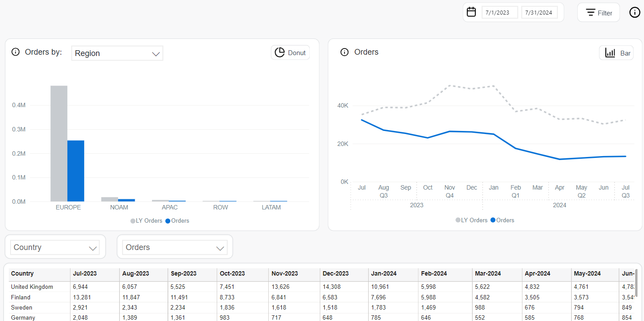
Task: Click the 2024 year axis label
Action: 559,205
